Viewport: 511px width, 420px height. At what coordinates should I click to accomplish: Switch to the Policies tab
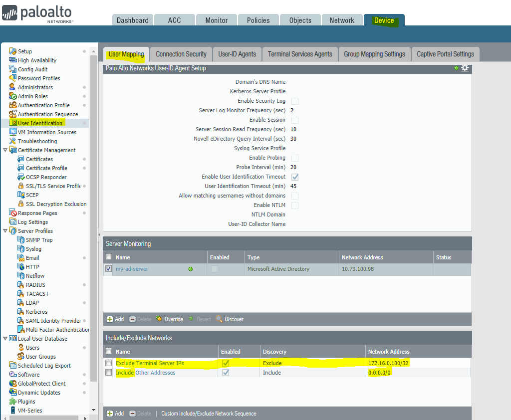(258, 20)
